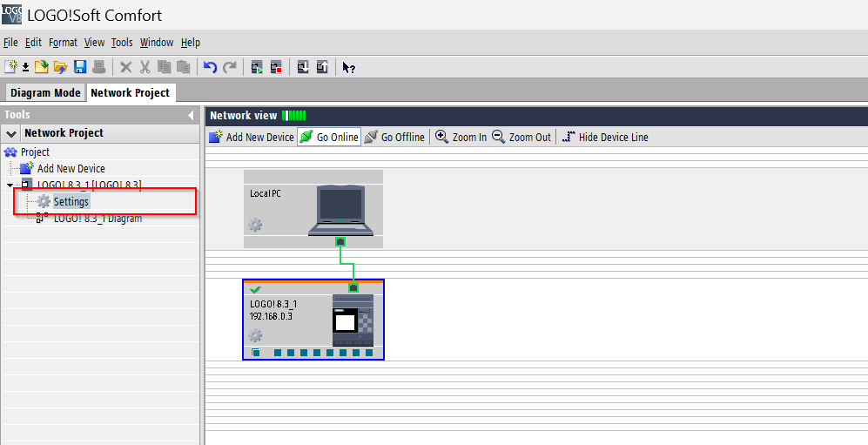
Task: Click the LOGO! 8.3_1 module image
Action: tap(353, 320)
